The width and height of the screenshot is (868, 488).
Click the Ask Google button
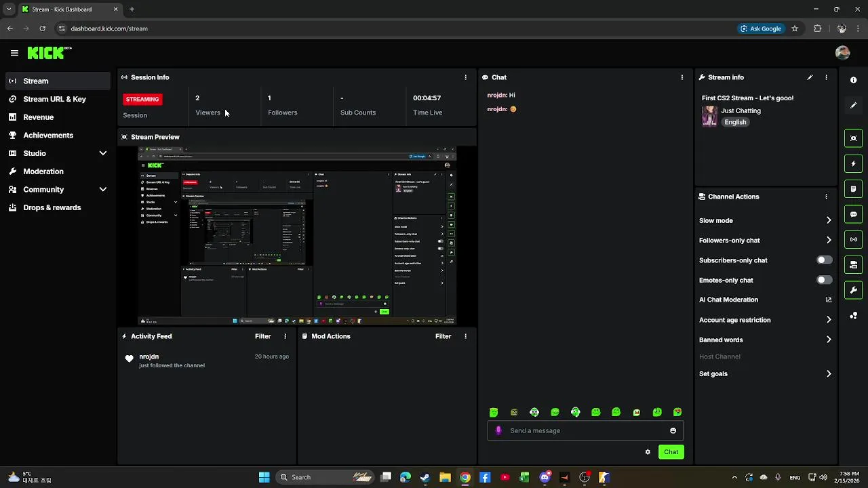(761, 28)
